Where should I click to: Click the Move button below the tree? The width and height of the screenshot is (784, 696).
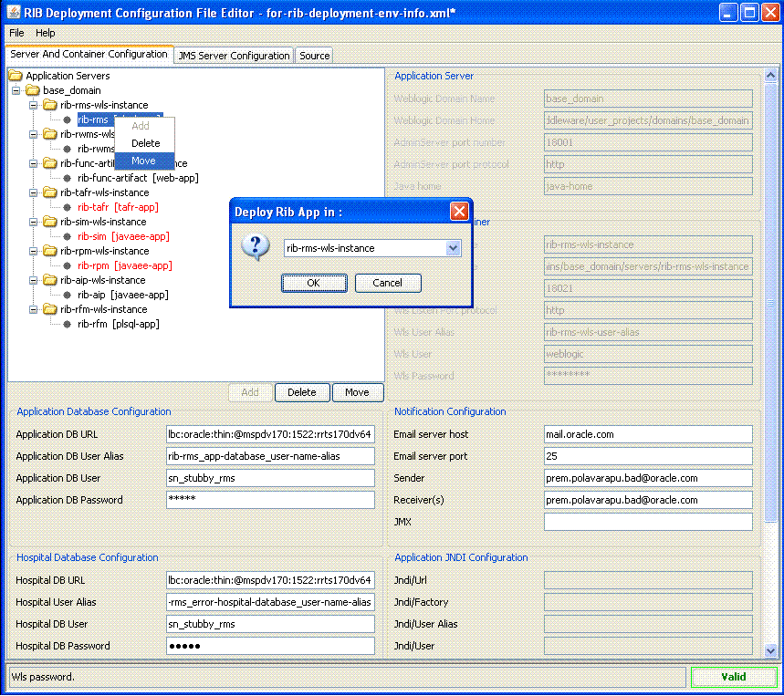pos(357,392)
